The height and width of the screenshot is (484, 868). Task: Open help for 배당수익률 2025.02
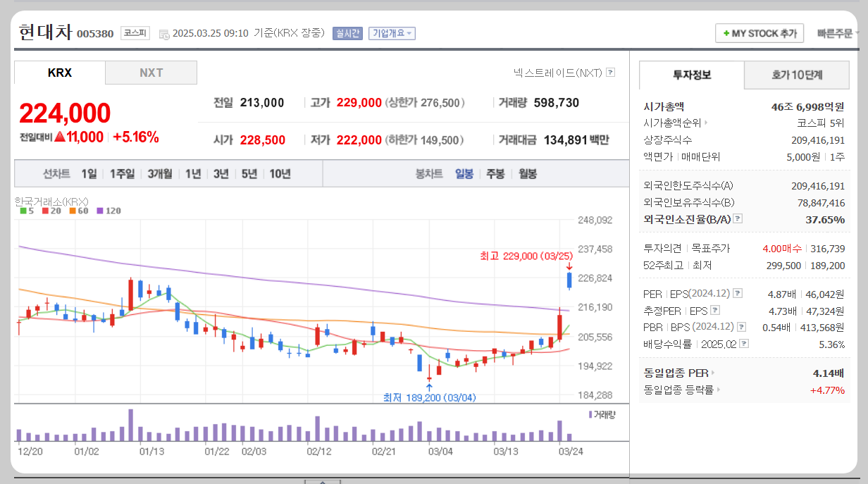(x=743, y=344)
